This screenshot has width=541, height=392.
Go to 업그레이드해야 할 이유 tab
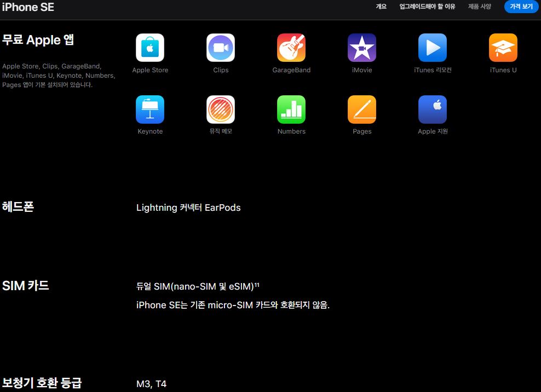coord(427,6)
